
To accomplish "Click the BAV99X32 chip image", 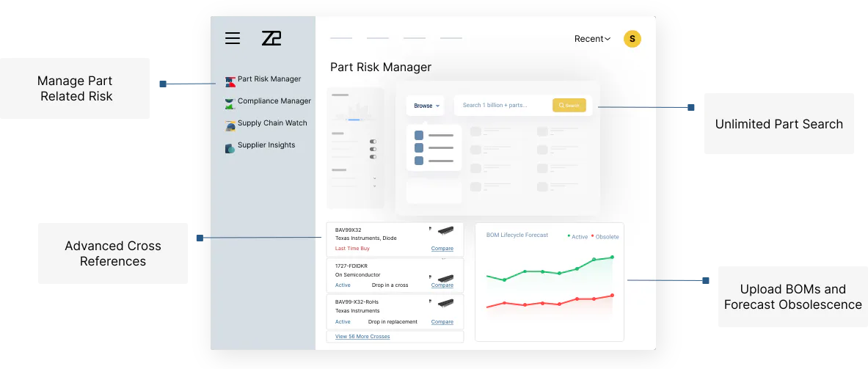I will coord(445,230).
